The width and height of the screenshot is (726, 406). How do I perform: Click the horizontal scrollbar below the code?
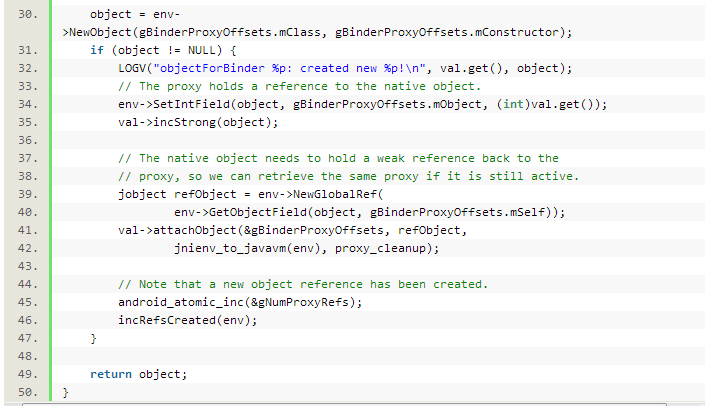pyautogui.click(x=344, y=404)
